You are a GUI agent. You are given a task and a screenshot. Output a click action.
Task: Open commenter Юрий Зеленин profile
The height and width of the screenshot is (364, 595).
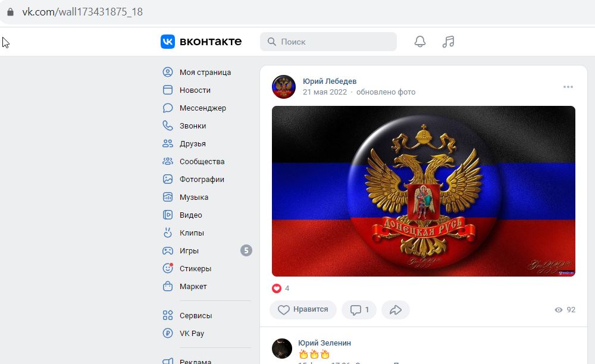click(324, 343)
